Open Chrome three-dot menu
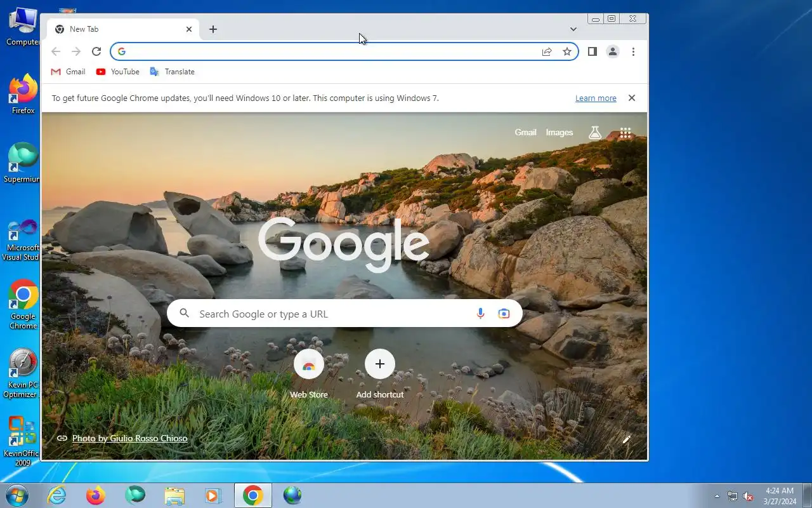Screen dimensions: 812x508 coord(633,51)
